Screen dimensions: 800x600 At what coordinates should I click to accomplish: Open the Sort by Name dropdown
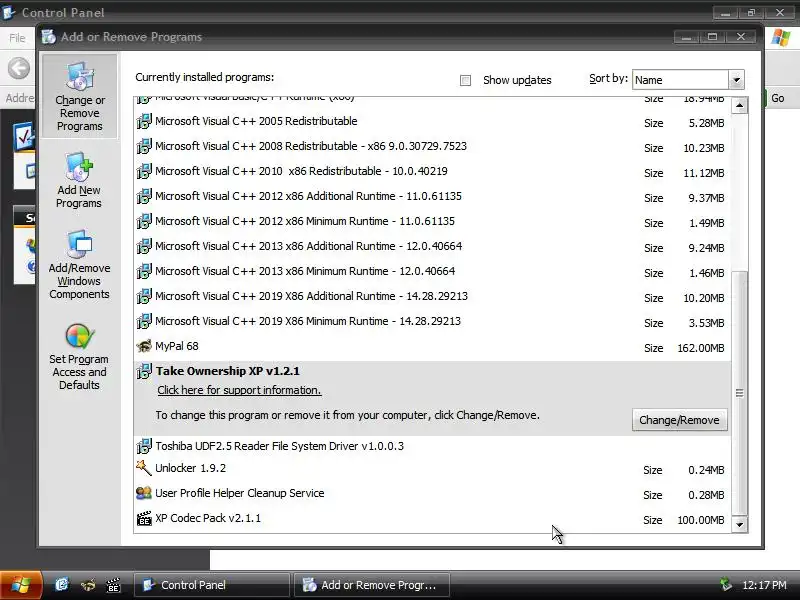coord(736,80)
